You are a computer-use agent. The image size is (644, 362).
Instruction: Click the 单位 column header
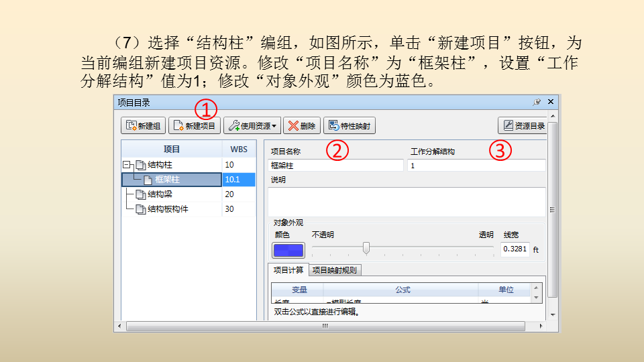click(x=506, y=290)
